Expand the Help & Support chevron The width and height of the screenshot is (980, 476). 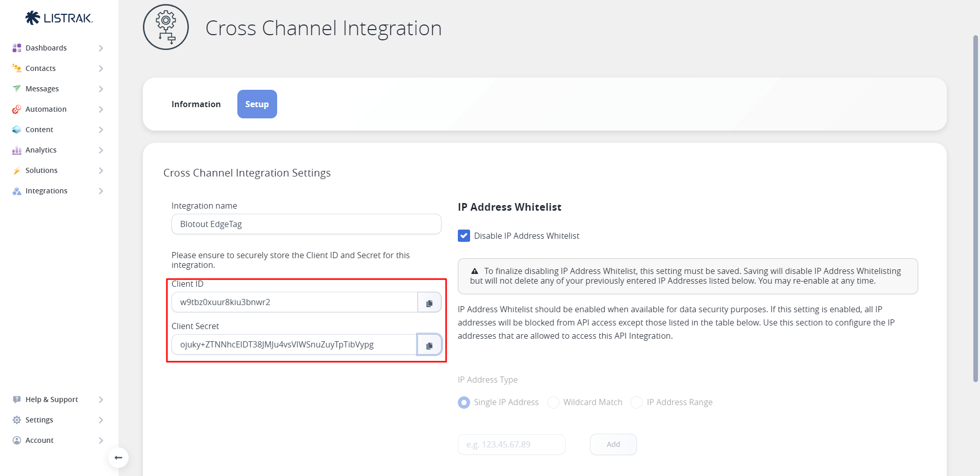[x=101, y=399]
